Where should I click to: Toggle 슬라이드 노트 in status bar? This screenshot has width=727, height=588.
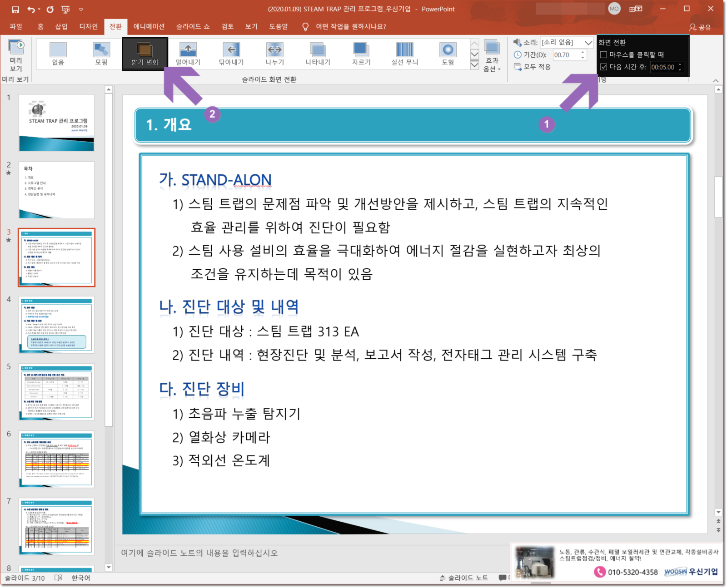[463, 578]
